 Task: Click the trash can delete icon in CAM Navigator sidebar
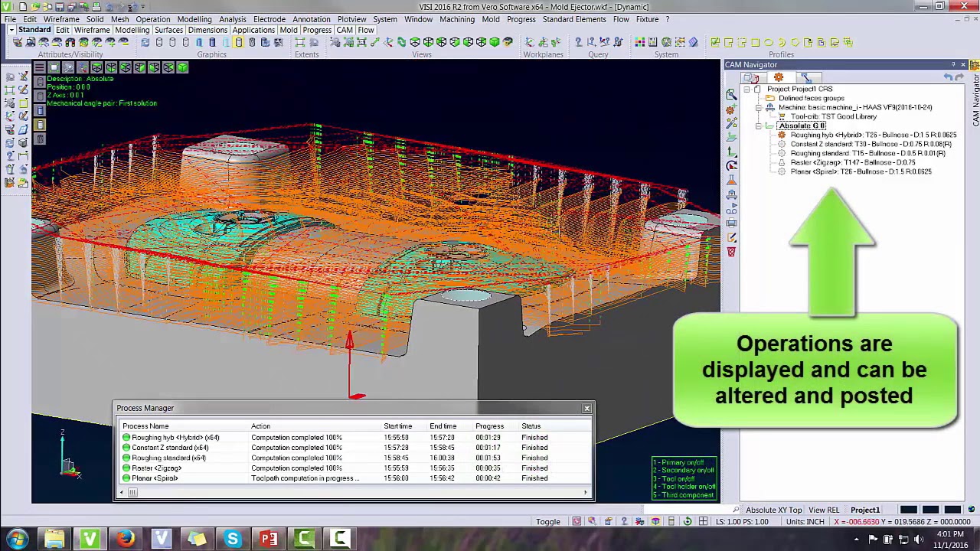(731, 252)
